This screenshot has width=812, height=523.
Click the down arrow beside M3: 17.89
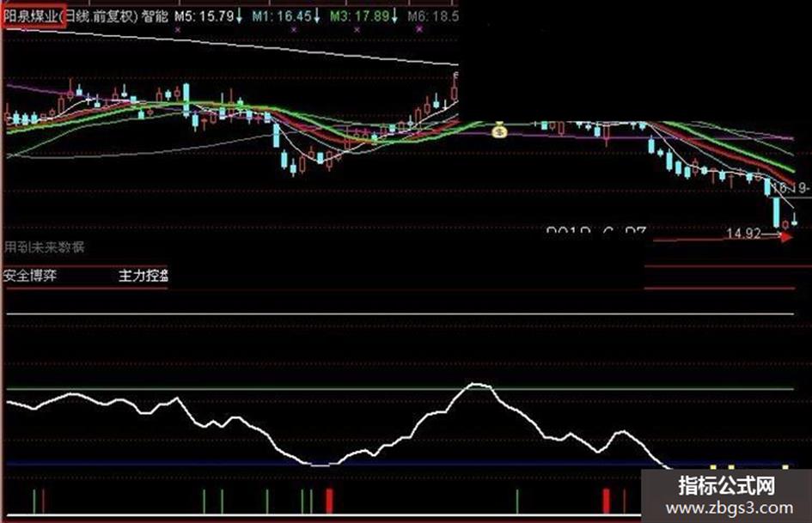tap(394, 16)
